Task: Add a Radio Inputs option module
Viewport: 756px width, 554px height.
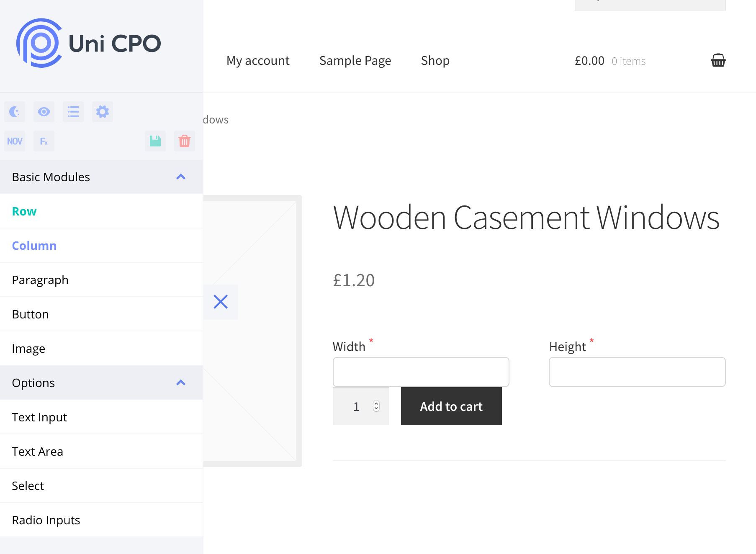Action: click(x=46, y=520)
